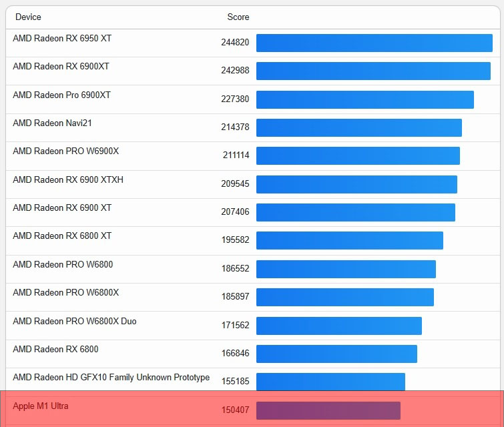Click the Device column header
Screen dimensions: 504x427
pos(28,17)
